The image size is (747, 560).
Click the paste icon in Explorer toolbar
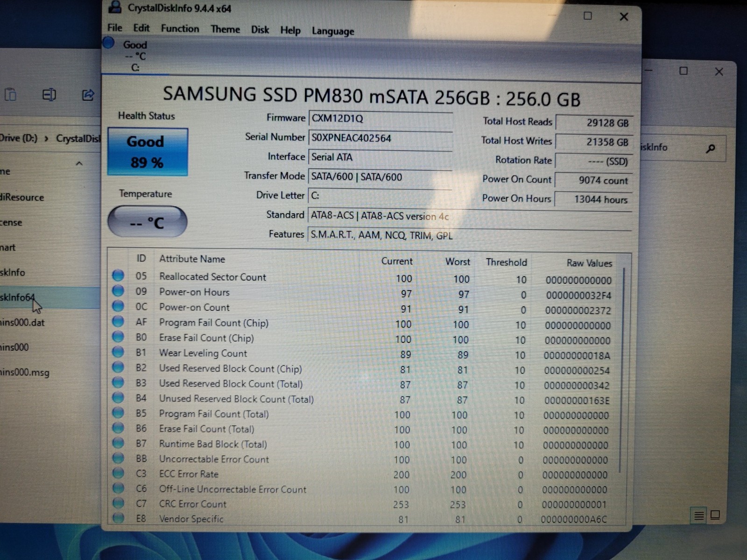pos(10,94)
